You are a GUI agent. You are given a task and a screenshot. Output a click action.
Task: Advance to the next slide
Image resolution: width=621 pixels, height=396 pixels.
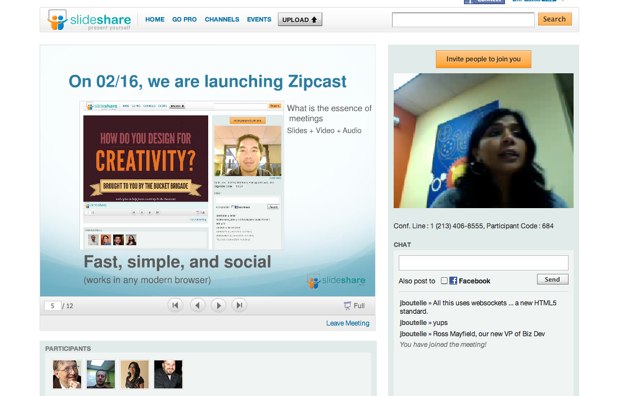tap(218, 305)
